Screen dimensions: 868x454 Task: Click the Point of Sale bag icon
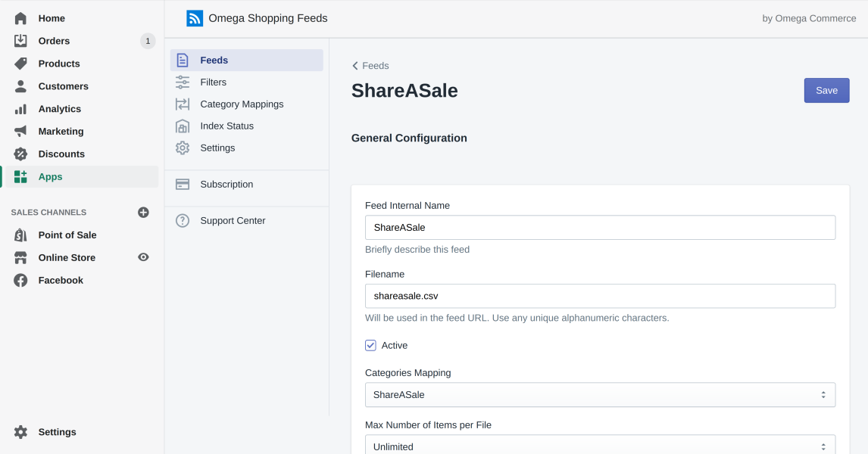[x=20, y=235]
